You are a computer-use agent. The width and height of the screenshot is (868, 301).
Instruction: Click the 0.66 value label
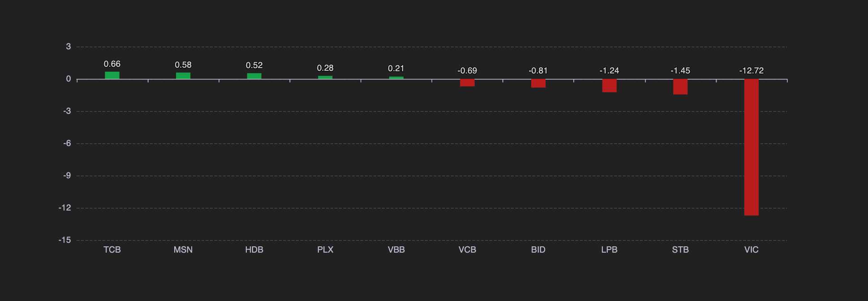(112, 64)
